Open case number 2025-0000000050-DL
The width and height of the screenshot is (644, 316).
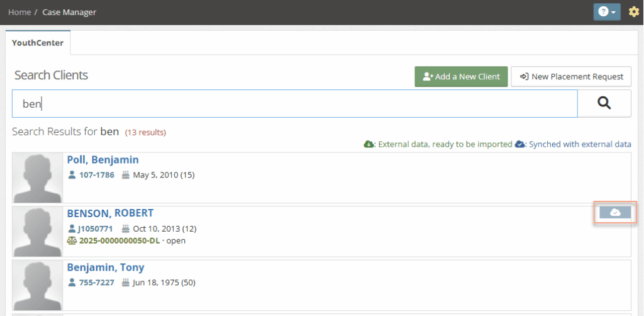[x=120, y=240]
